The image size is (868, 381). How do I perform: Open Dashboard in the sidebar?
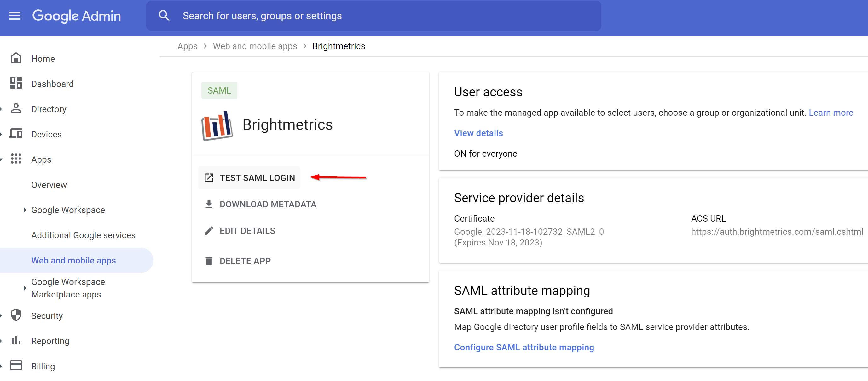pyautogui.click(x=52, y=84)
